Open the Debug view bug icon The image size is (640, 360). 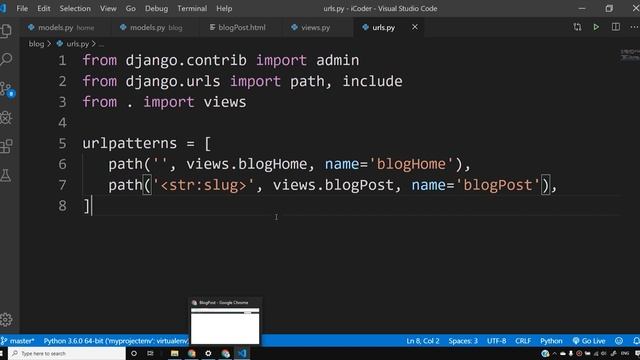click(6, 118)
